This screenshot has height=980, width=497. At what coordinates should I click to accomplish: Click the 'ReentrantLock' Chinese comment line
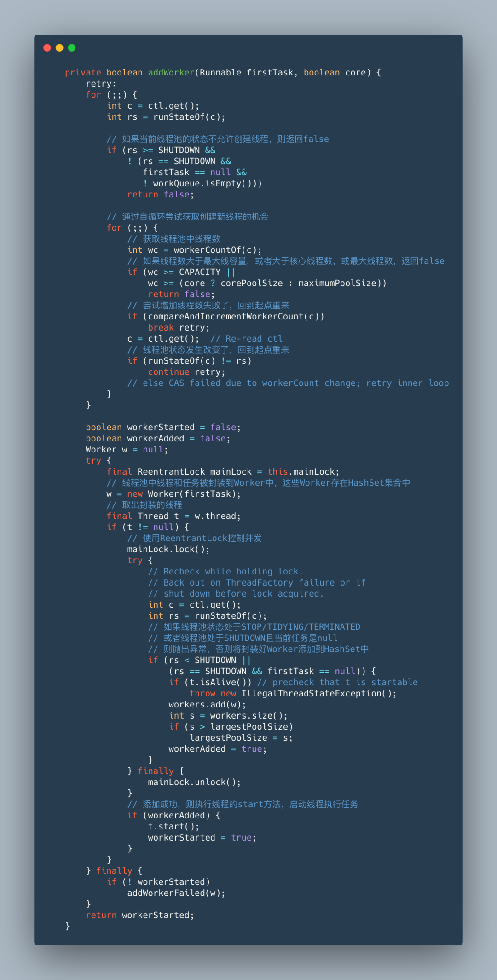[195, 538]
